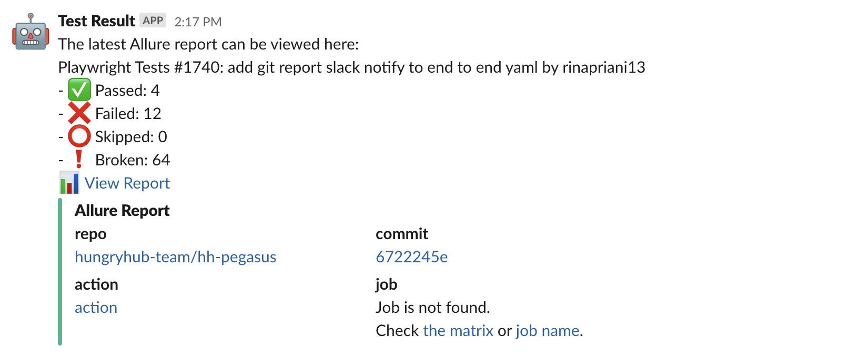Click the red circle Skipped emoji

tap(79, 137)
